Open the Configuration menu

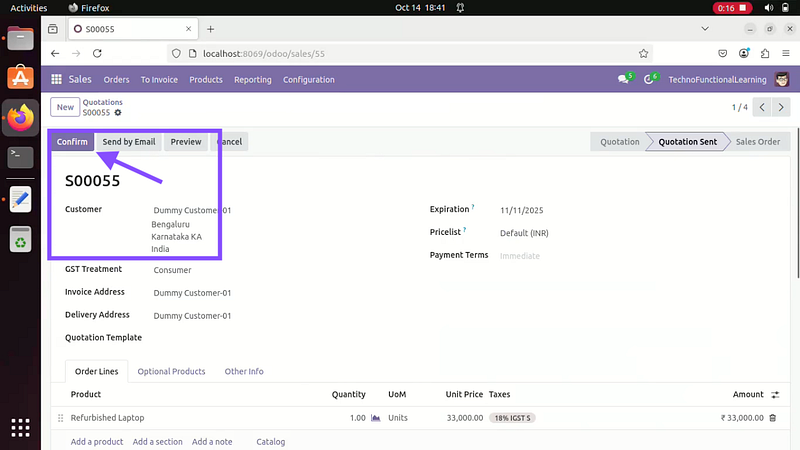coord(308,80)
